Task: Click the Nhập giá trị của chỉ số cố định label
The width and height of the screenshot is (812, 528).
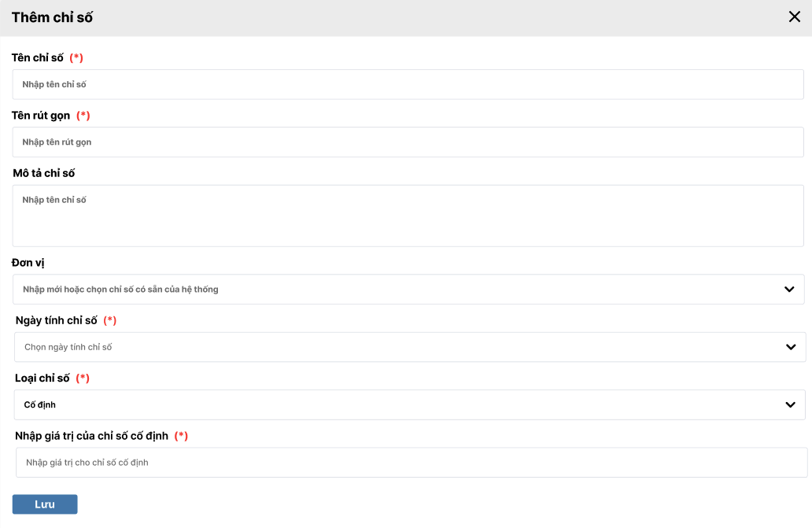Action: [91, 436]
